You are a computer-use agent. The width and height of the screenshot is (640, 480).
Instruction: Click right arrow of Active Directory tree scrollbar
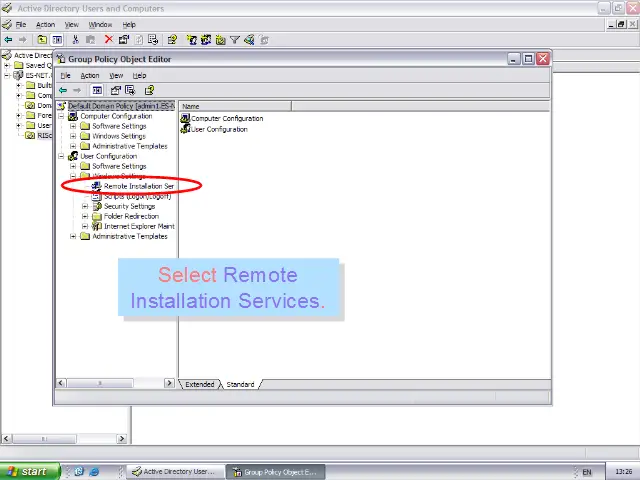[x=122, y=439]
